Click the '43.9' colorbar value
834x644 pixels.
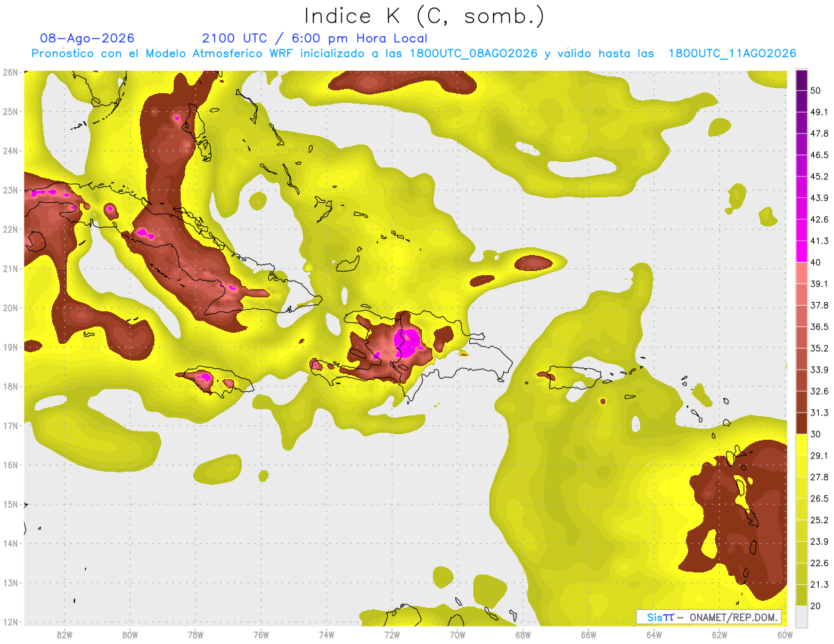point(819,198)
